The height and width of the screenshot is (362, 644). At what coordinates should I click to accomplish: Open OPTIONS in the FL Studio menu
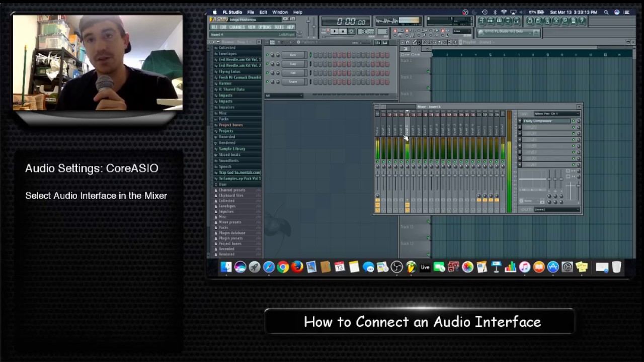click(x=265, y=27)
